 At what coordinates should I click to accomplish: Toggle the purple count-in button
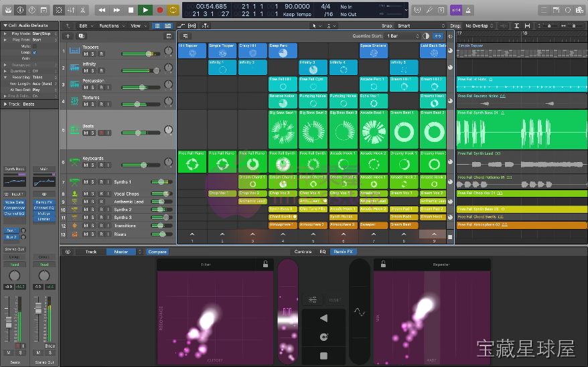[456, 10]
